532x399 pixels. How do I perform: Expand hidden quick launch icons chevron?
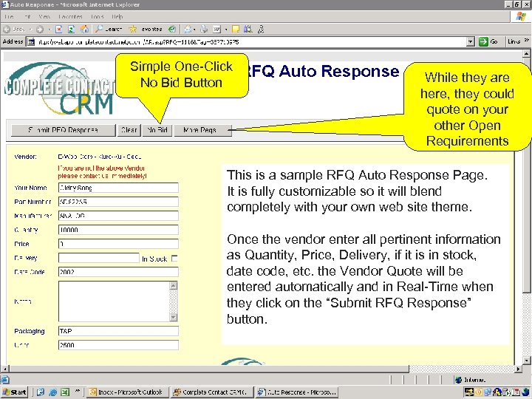pos(77,392)
